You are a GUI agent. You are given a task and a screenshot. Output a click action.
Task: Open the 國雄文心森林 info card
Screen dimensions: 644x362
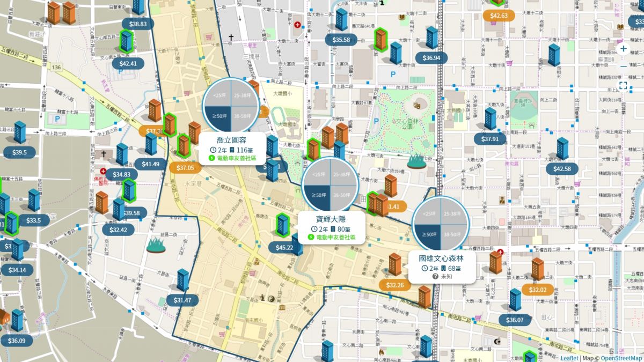[441, 267]
